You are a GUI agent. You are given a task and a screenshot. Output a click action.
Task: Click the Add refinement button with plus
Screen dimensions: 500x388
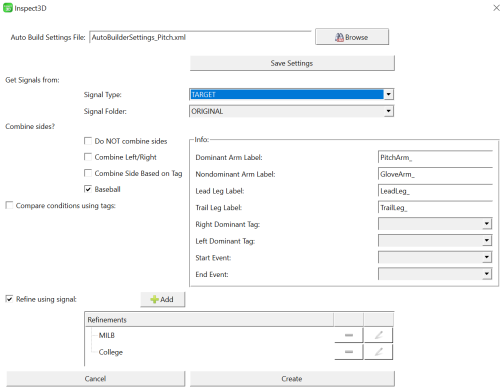[162, 299]
